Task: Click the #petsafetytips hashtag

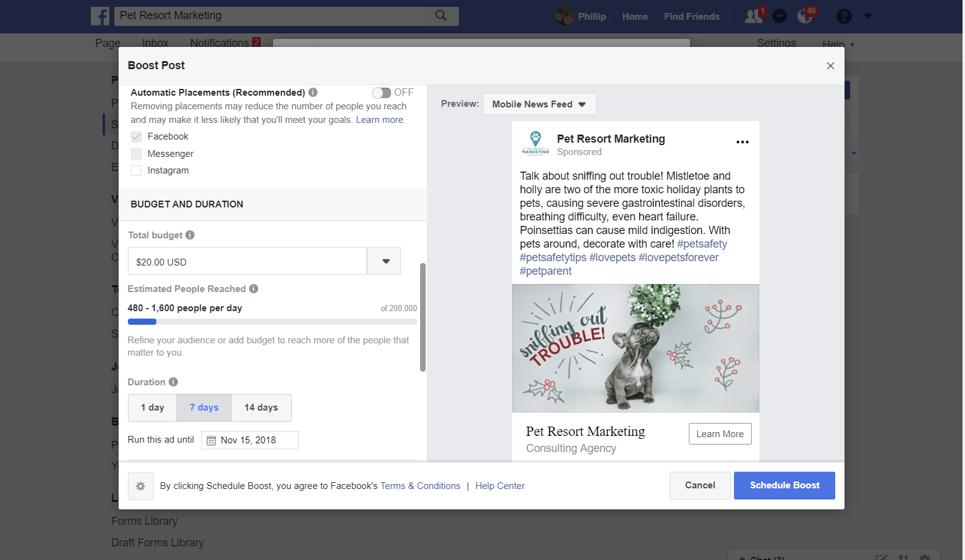Action: 553,257
